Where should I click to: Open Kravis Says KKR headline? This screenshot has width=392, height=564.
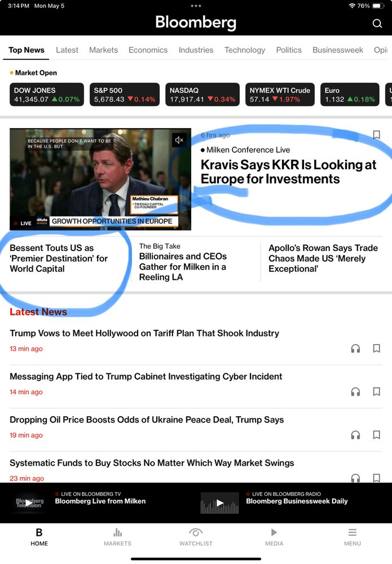288,172
